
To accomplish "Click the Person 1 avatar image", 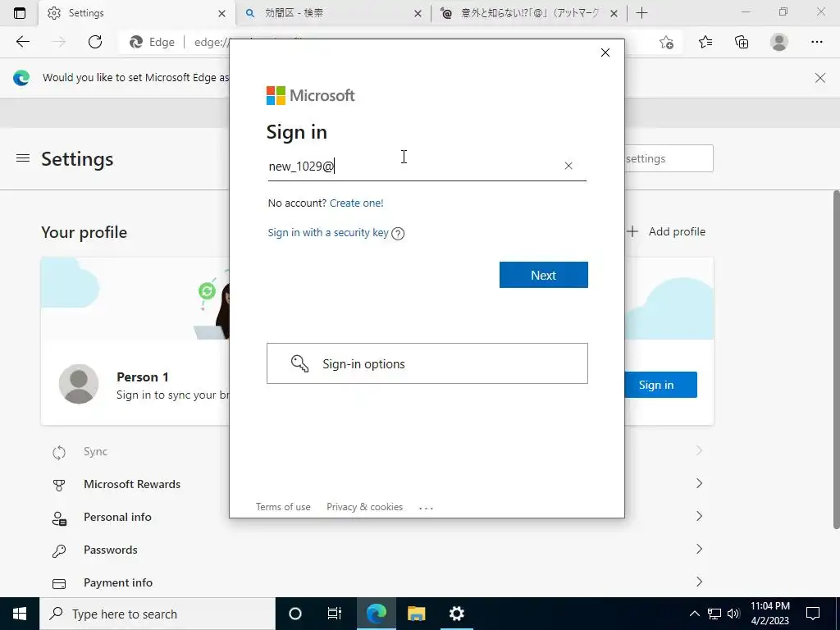I will point(79,384).
